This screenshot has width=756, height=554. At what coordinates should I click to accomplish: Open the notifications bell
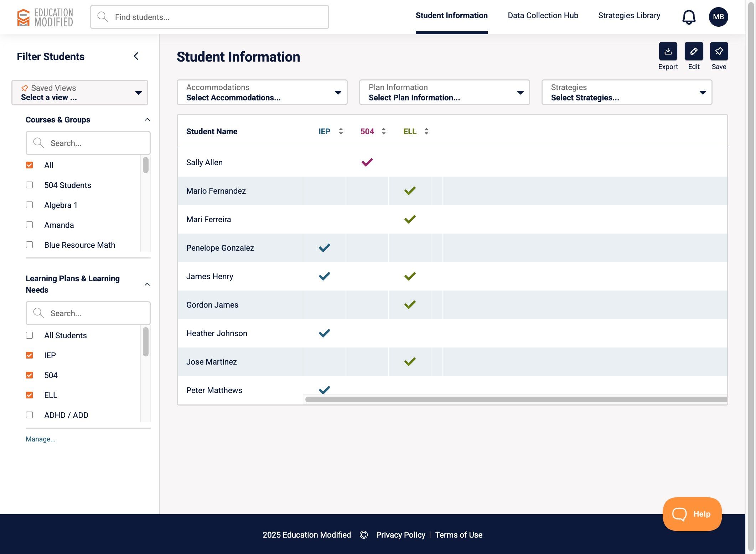[688, 17]
